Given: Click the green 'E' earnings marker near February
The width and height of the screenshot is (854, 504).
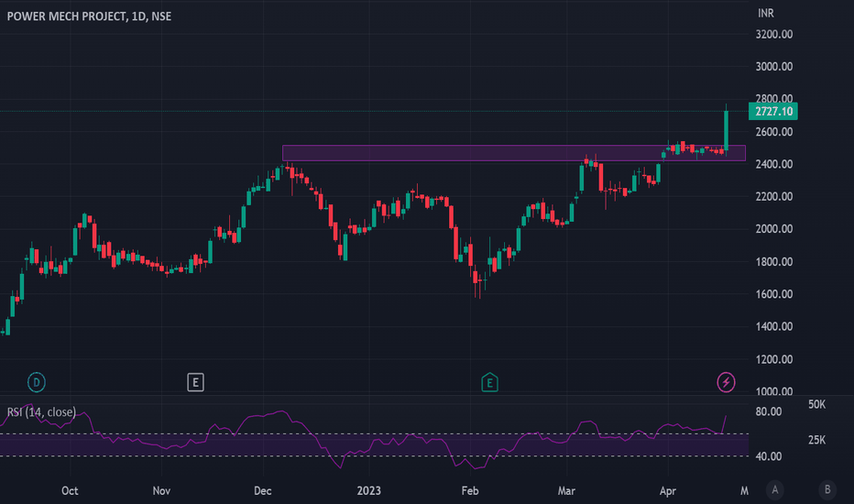Looking at the screenshot, I should click(489, 382).
